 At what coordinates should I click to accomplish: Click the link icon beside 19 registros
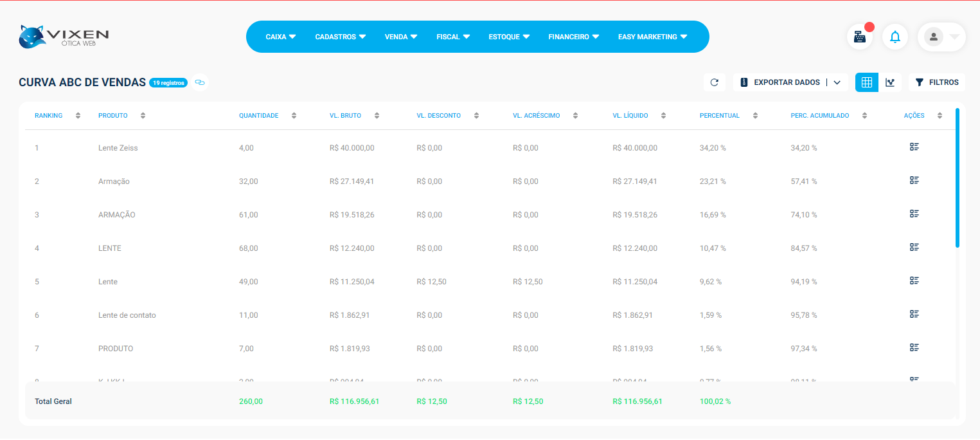pyautogui.click(x=200, y=82)
